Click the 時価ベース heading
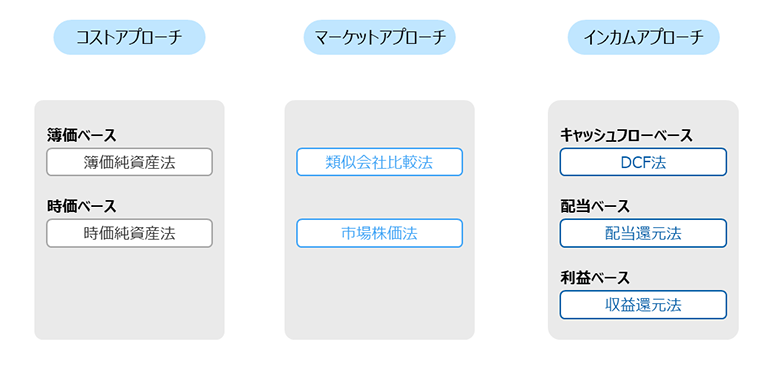The image size is (760, 369). coord(81,207)
